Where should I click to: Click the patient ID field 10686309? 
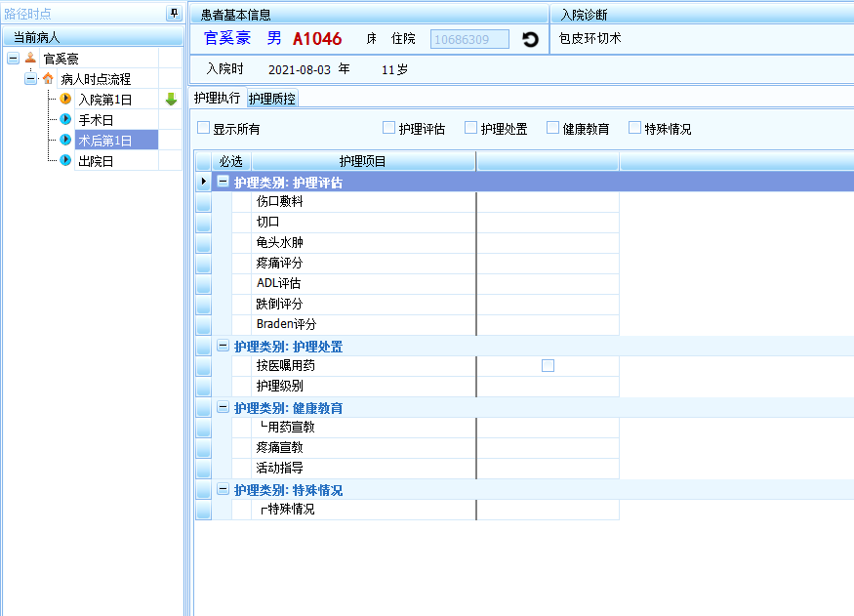point(469,39)
